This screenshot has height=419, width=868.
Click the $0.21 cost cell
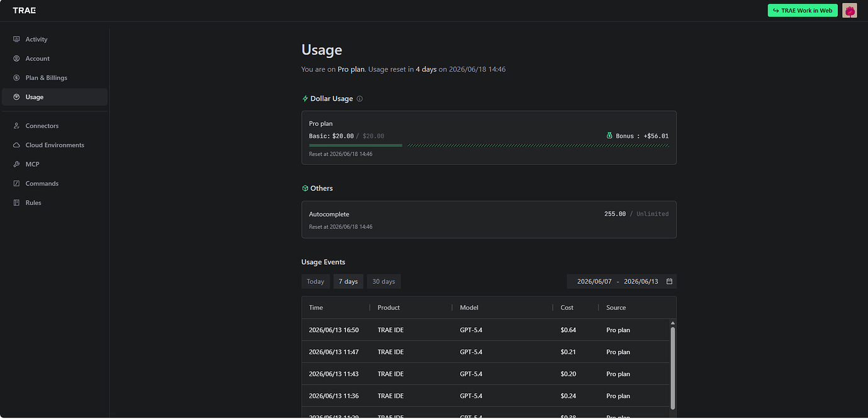tap(569, 352)
